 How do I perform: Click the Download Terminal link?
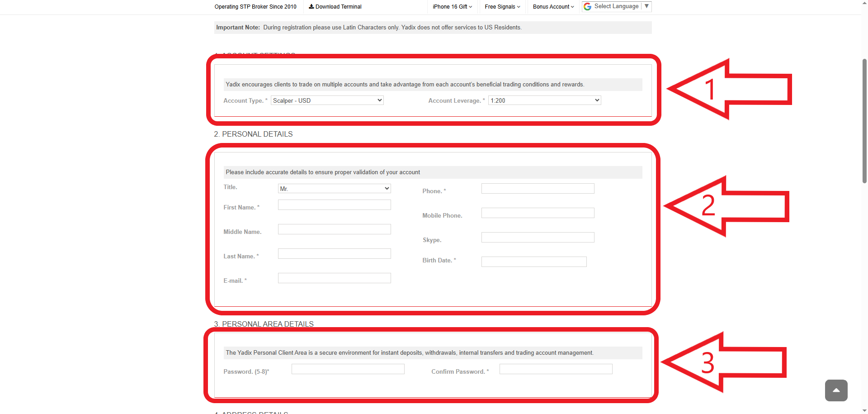pos(335,7)
